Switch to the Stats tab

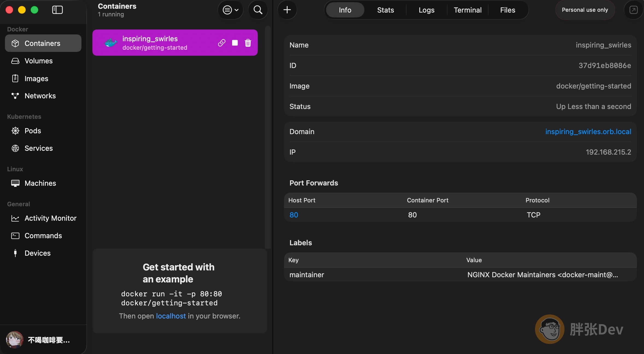(385, 10)
